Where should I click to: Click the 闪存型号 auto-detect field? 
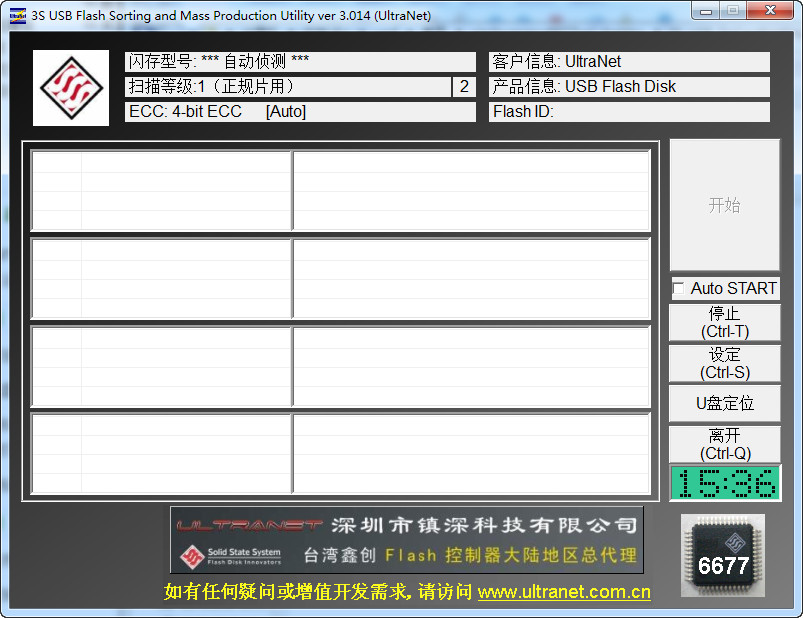coord(300,61)
